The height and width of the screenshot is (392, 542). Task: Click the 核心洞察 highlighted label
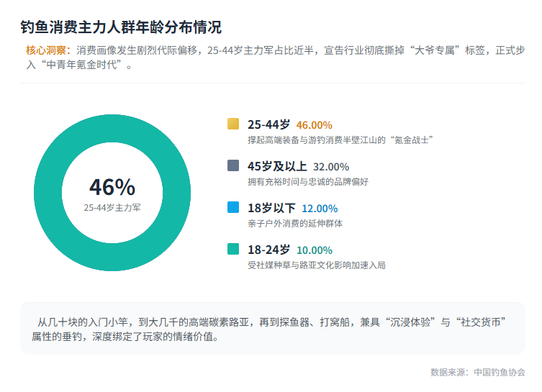coord(47,50)
